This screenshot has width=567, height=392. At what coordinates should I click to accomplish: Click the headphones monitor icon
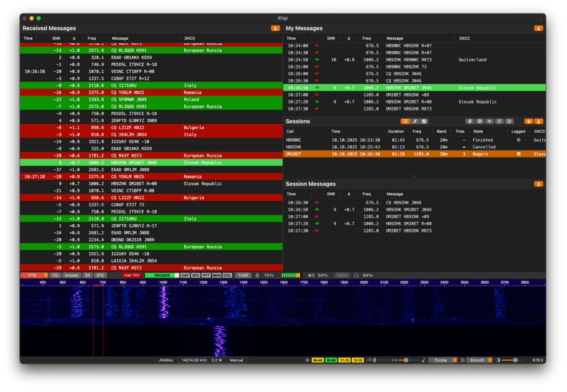coord(356,275)
